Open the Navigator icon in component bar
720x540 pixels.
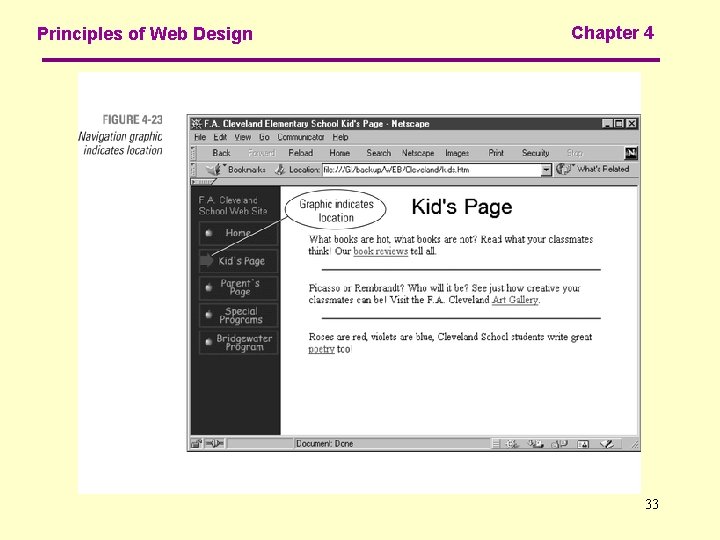tap(512, 444)
